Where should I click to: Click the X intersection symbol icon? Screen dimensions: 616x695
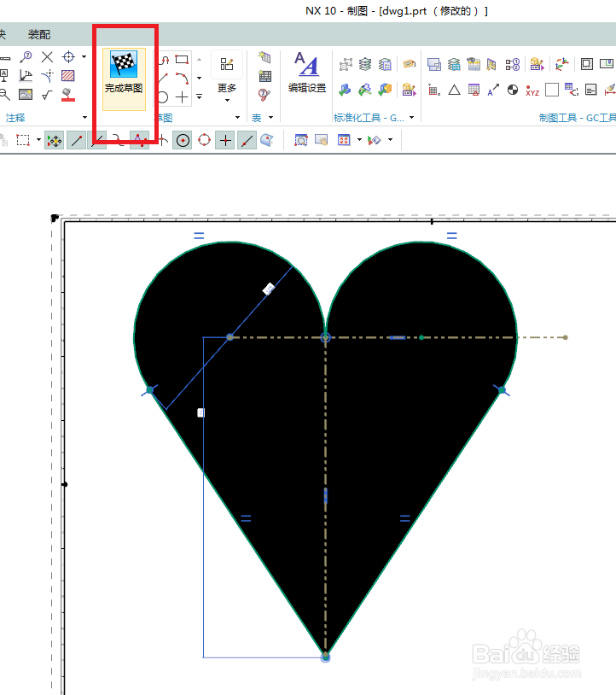point(47,56)
